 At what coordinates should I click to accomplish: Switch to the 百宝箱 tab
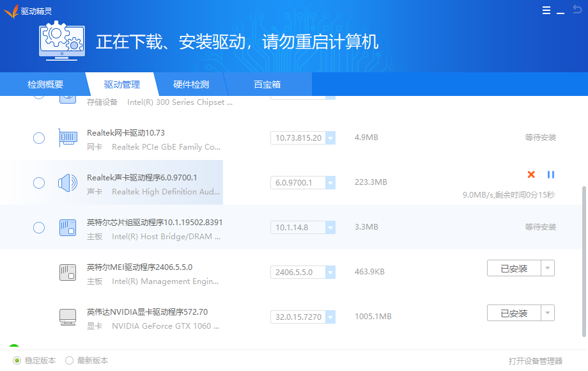point(267,84)
